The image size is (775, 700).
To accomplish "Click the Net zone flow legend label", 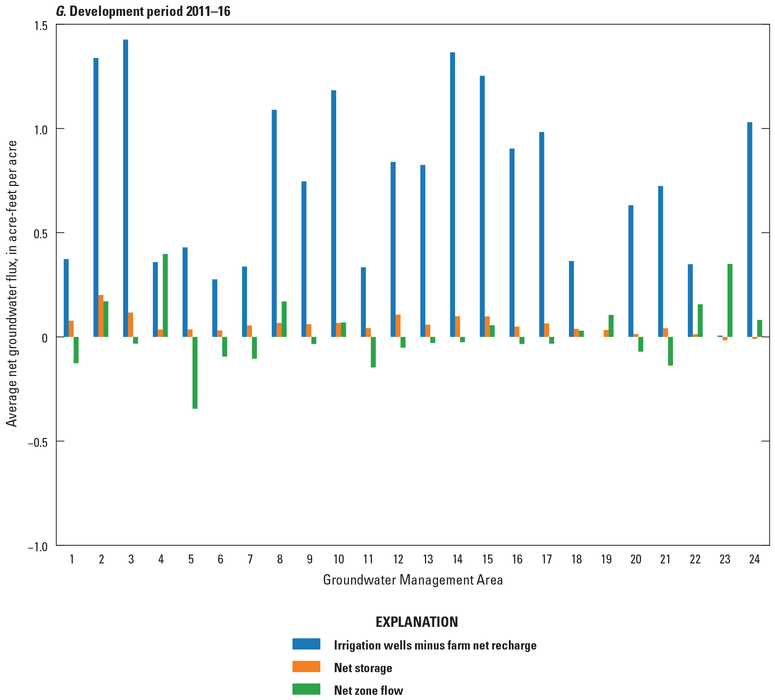I will point(368,690).
